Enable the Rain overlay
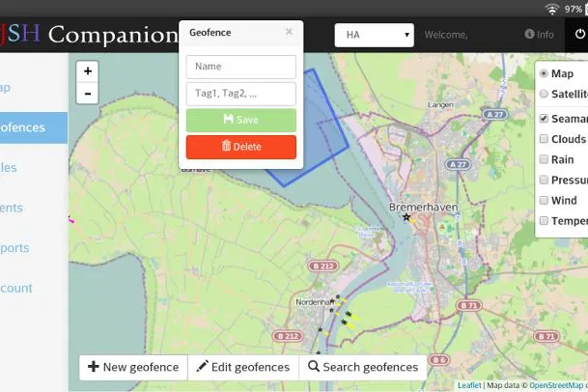Screen dimensions: 588x392 [544, 159]
